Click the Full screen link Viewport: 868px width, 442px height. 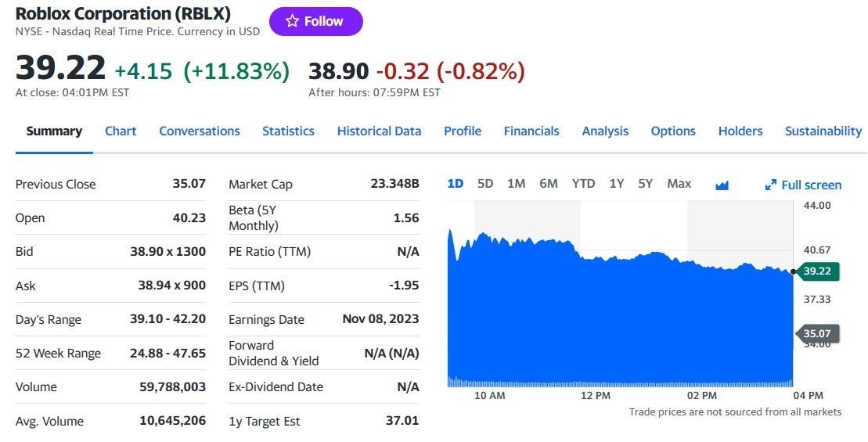[811, 185]
